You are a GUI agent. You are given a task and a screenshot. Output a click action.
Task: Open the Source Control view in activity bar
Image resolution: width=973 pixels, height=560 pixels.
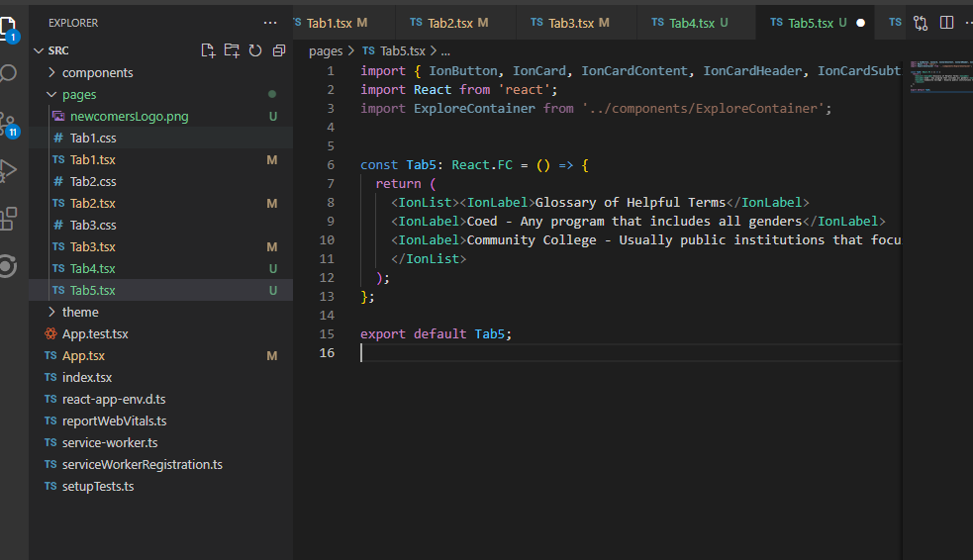pos(8,123)
